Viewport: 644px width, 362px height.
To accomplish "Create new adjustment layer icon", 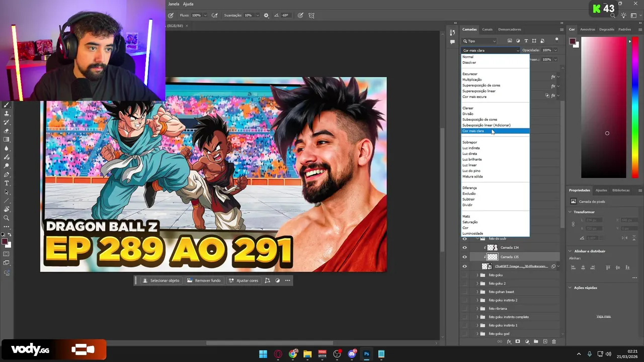I will point(527,342).
